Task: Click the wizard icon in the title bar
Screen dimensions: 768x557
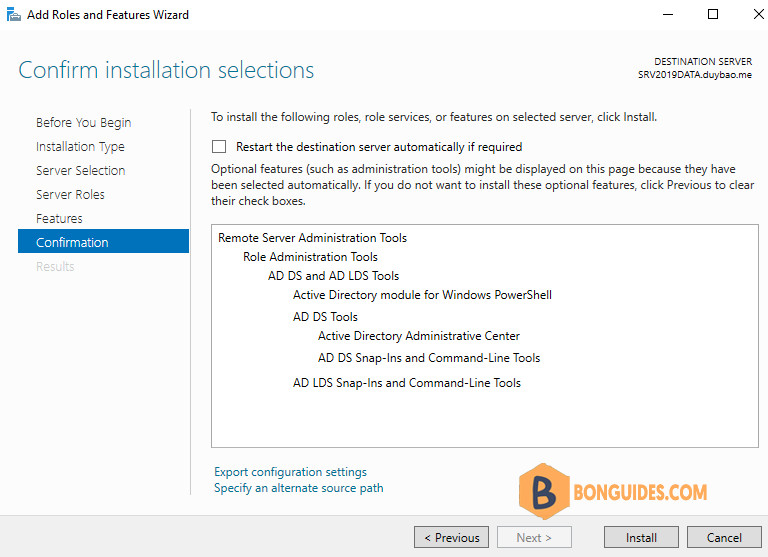Action: click(x=13, y=15)
